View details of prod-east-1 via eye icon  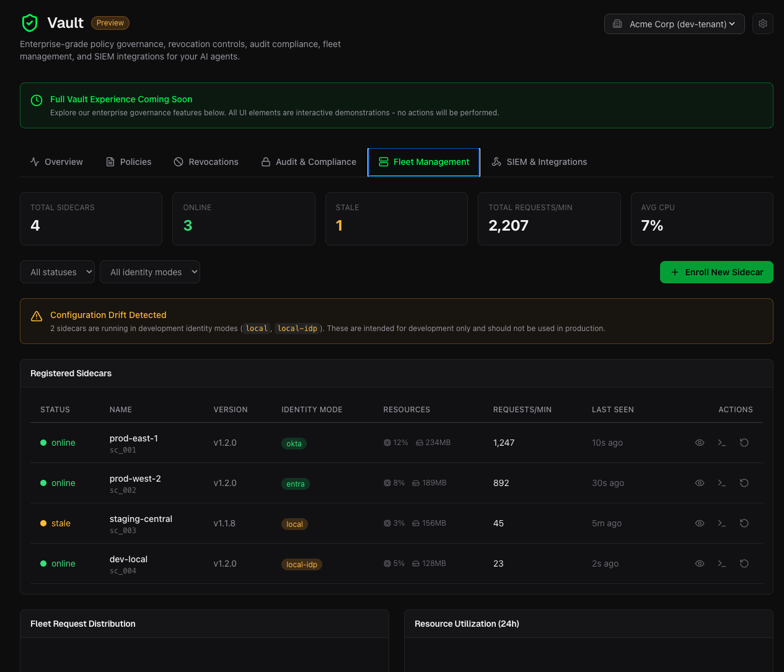pyautogui.click(x=699, y=443)
